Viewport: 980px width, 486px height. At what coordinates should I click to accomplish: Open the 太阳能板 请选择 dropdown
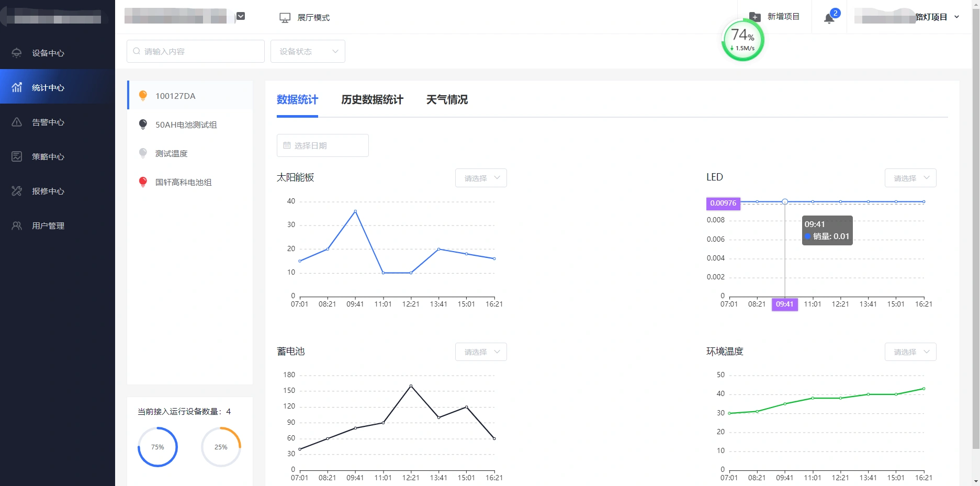481,178
